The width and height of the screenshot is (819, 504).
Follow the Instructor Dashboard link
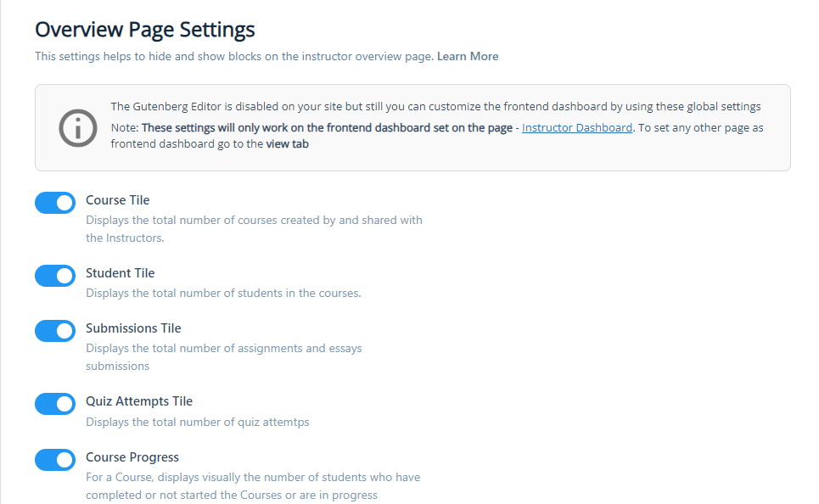point(576,128)
